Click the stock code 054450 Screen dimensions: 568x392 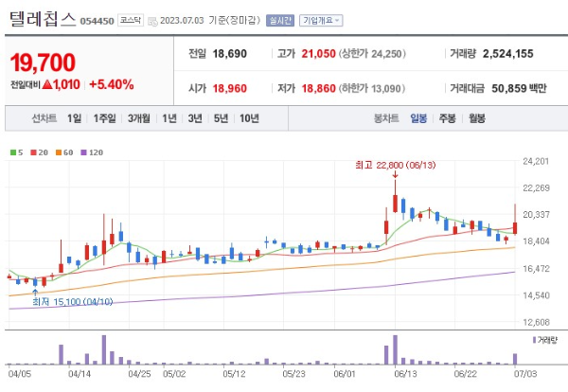pos(97,21)
